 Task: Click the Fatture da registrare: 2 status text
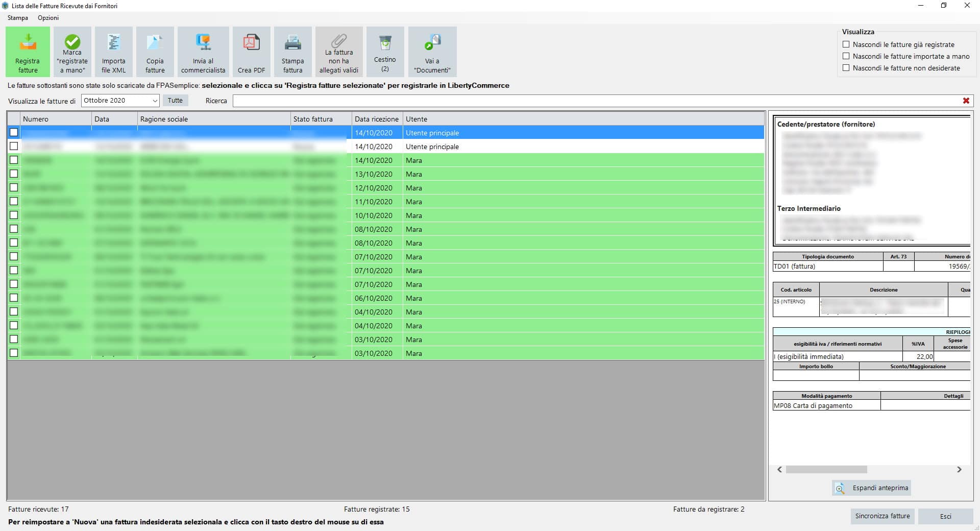708,509
